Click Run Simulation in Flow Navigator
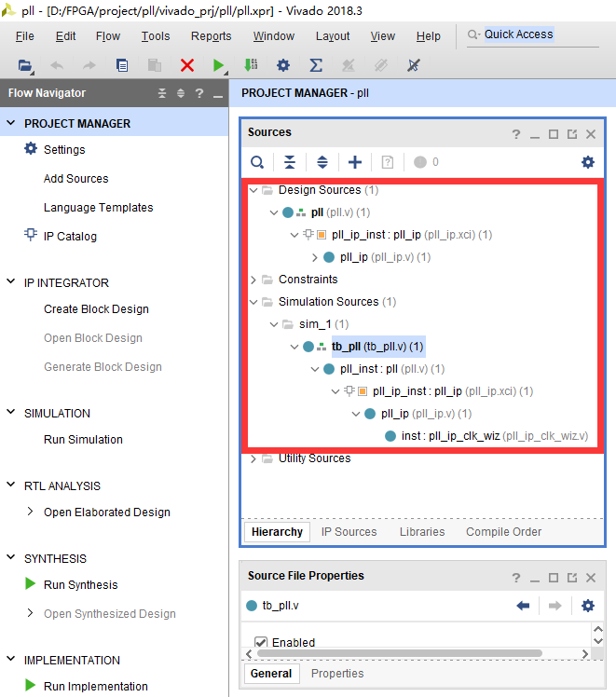616x697 pixels. tap(83, 439)
